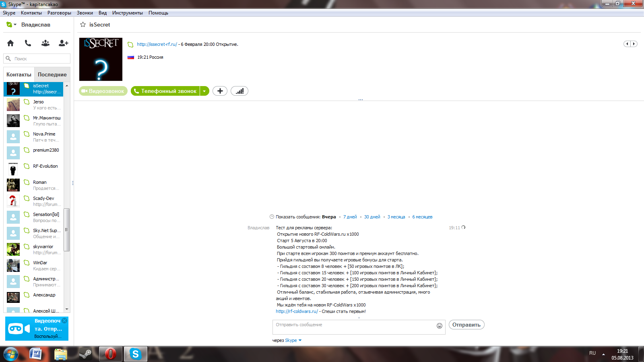Screen dimensions: 644x362
Task: Click the add contact icon
Action: (x=64, y=43)
